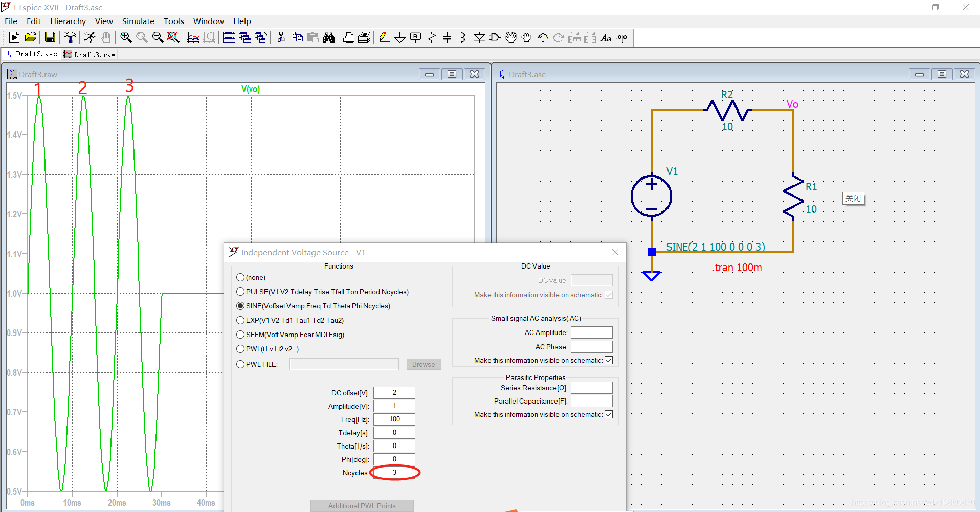The image size is (980, 512).
Task: Choose the EXP function radio option
Action: click(240, 320)
